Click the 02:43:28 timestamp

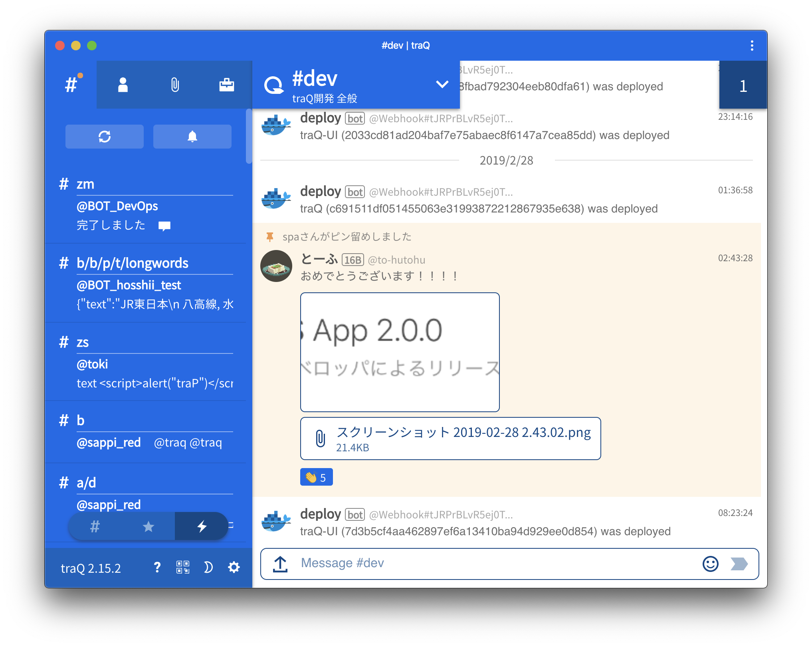(x=735, y=258)
